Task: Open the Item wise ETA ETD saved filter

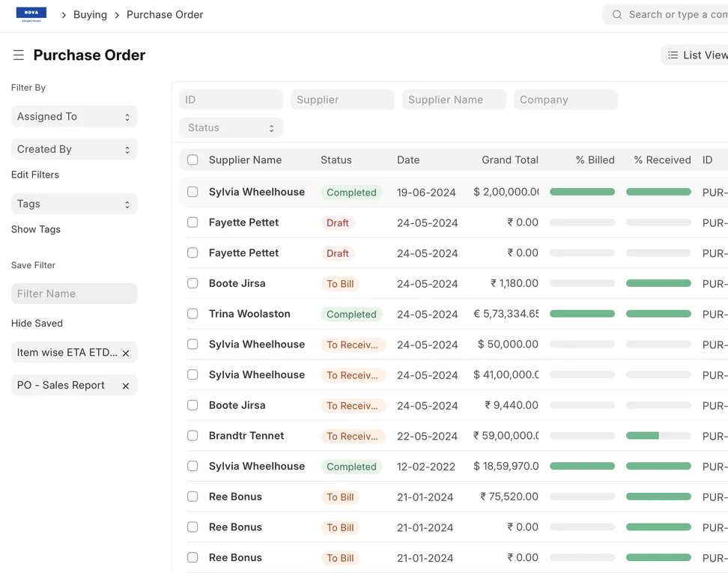Action: tap(67, 353)
